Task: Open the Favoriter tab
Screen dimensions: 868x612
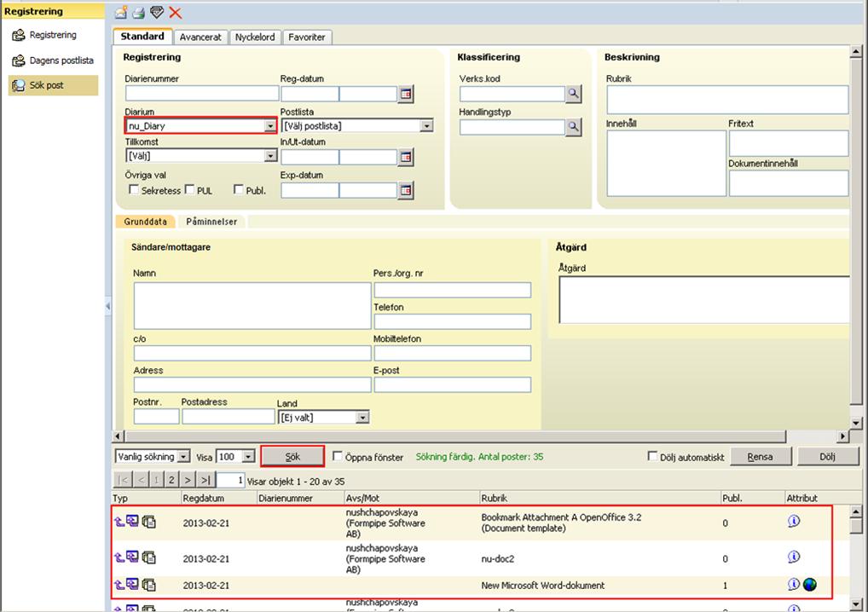Action: pyautogui.click(x=307, y=37)
